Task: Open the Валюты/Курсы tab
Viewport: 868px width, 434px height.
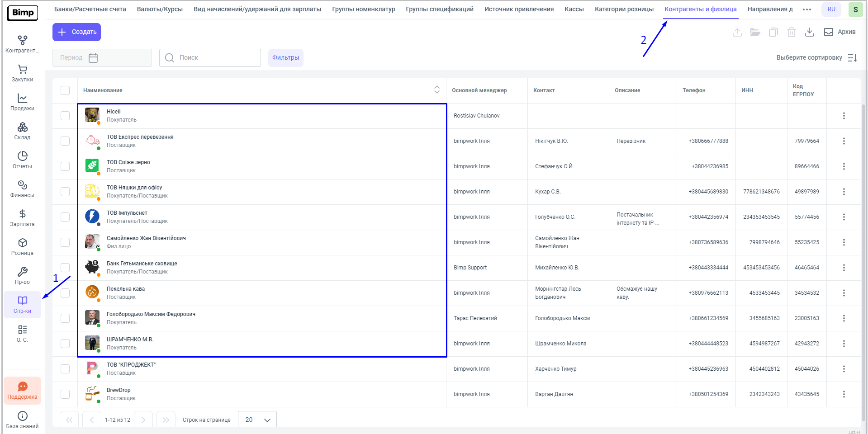Action: click(x=160, y=9)
